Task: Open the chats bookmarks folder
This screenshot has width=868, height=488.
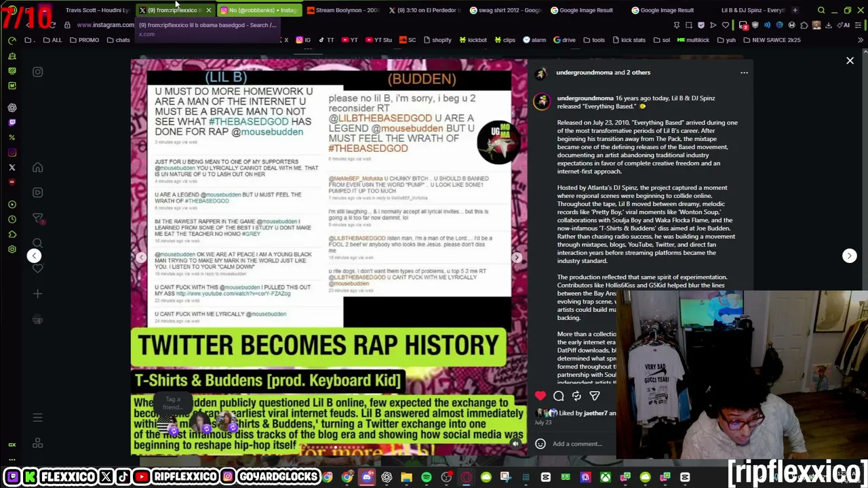Action: click(118, 40)
